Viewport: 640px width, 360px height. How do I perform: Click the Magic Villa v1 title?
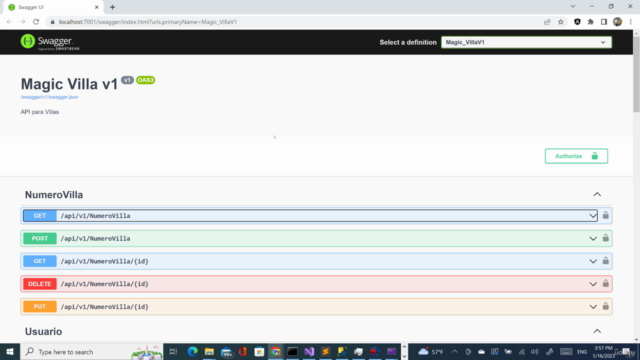pos(69,84)
